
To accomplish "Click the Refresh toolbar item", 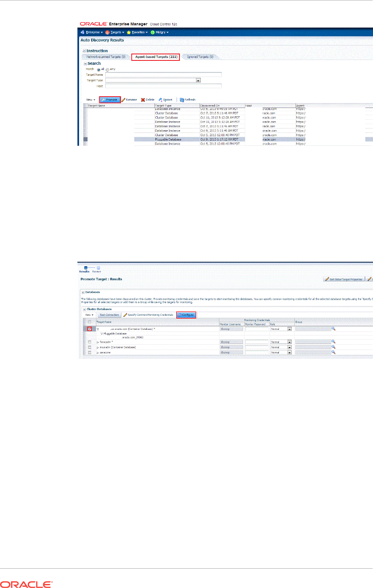I will point(188,99).
